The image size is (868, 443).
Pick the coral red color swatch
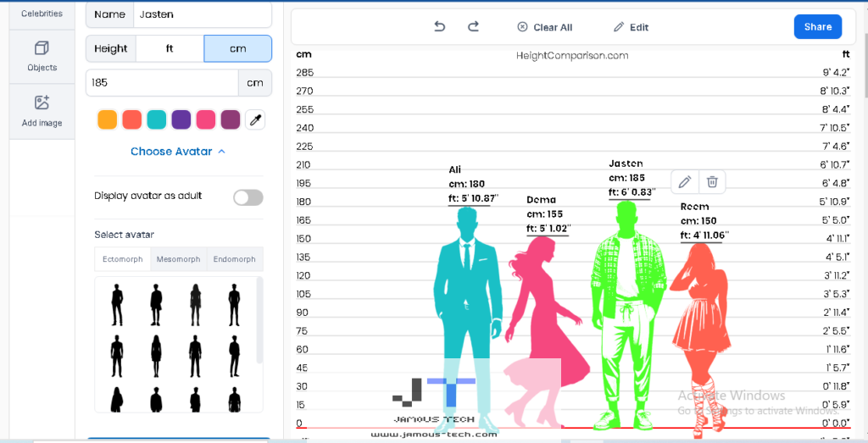coord(131,119)
